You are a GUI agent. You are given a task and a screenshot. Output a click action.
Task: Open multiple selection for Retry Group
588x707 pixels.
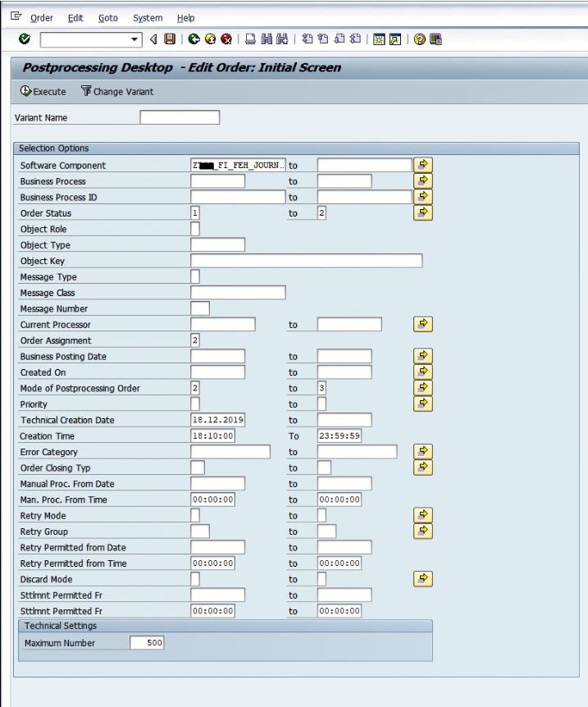coord(423,531)
